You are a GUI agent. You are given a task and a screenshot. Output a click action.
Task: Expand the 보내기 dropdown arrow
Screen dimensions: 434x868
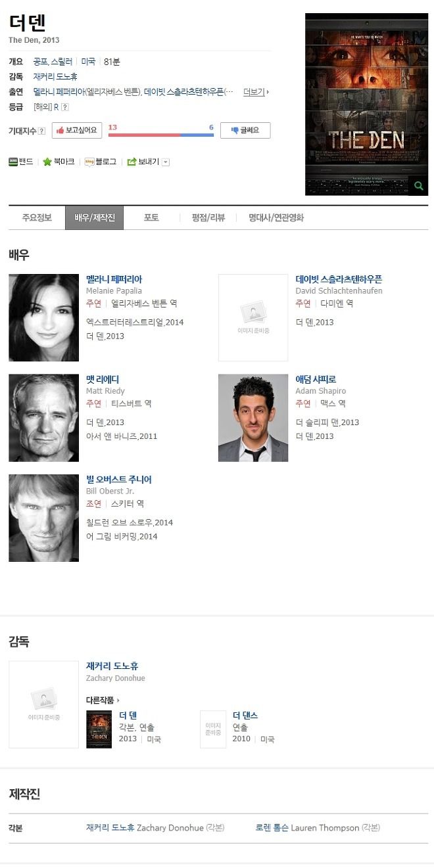point(166,162)
